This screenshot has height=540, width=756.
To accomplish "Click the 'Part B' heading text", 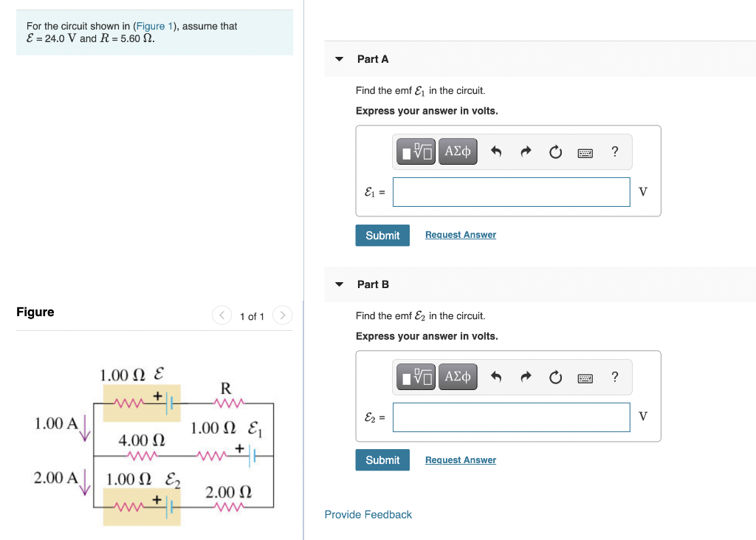I will point(373,284).
